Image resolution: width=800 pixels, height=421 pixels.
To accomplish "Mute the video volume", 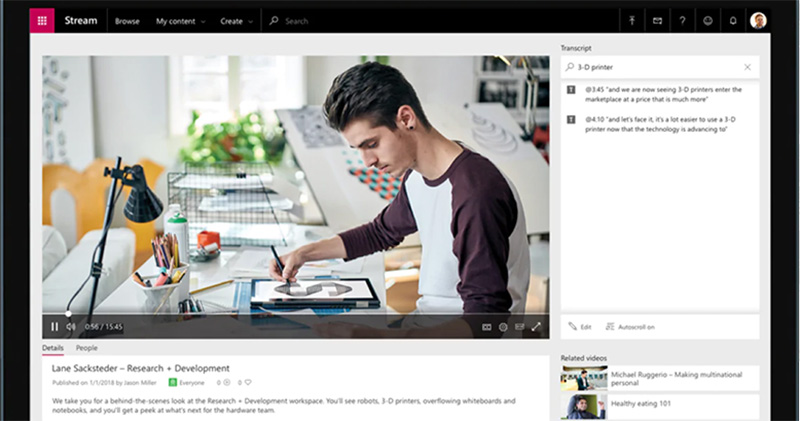I will (71, 326).
